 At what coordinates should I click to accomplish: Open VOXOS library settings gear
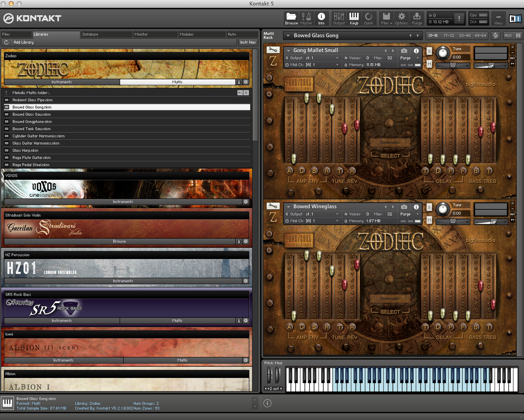click(x=246, y=202)
